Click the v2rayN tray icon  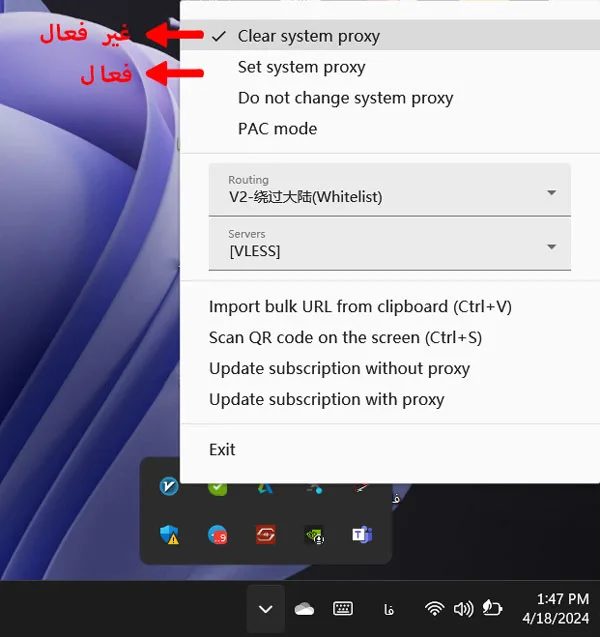pos(170,487)
